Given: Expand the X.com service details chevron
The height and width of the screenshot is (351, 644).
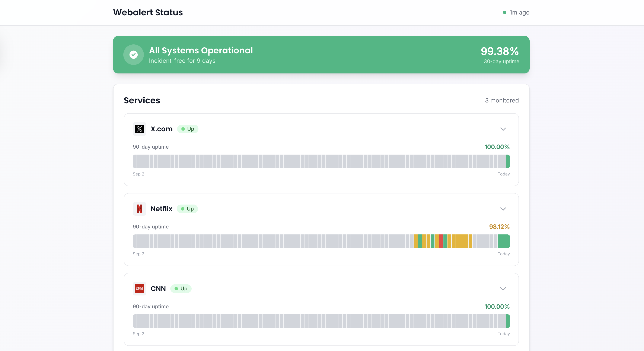Looking at the screenshot, I should pos(503,129).
